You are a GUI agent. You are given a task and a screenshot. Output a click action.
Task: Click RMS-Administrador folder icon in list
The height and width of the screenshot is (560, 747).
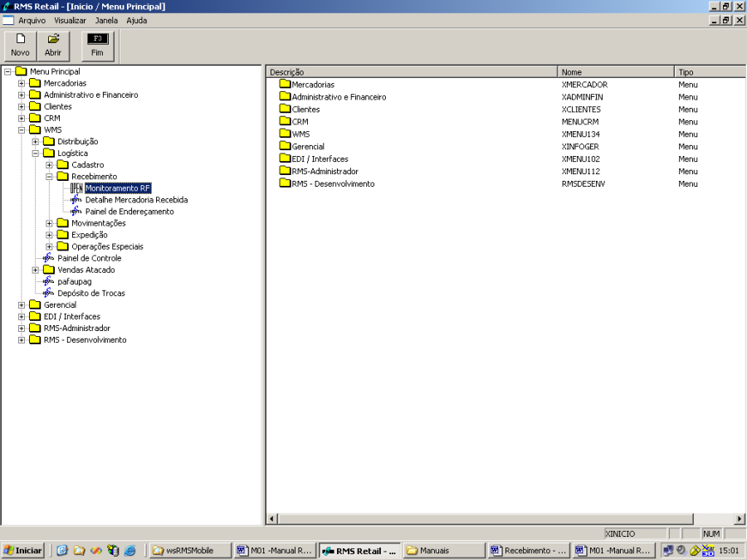285,171
